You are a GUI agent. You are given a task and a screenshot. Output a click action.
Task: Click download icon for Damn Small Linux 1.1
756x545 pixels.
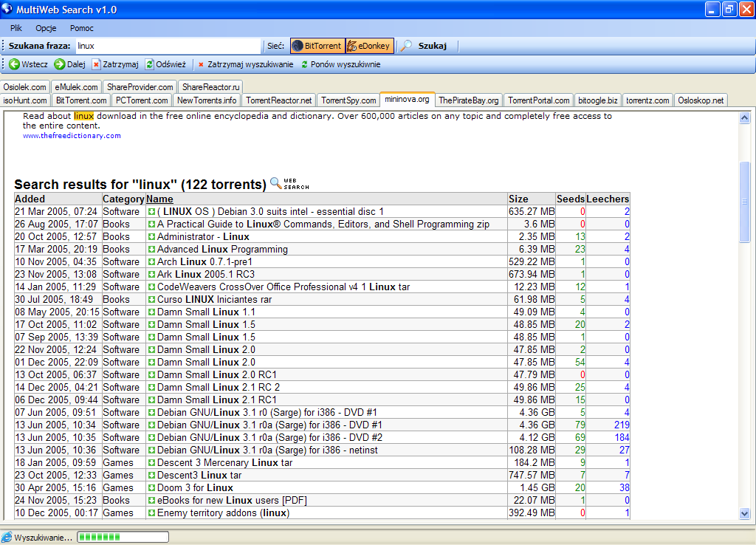tap(151, 312)
